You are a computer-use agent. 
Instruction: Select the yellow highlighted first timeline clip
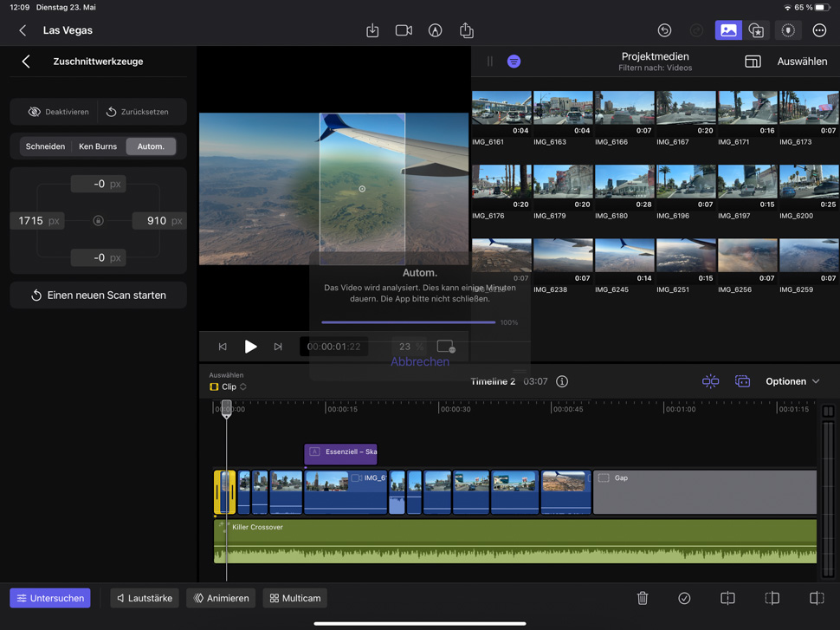pos(224,492)
